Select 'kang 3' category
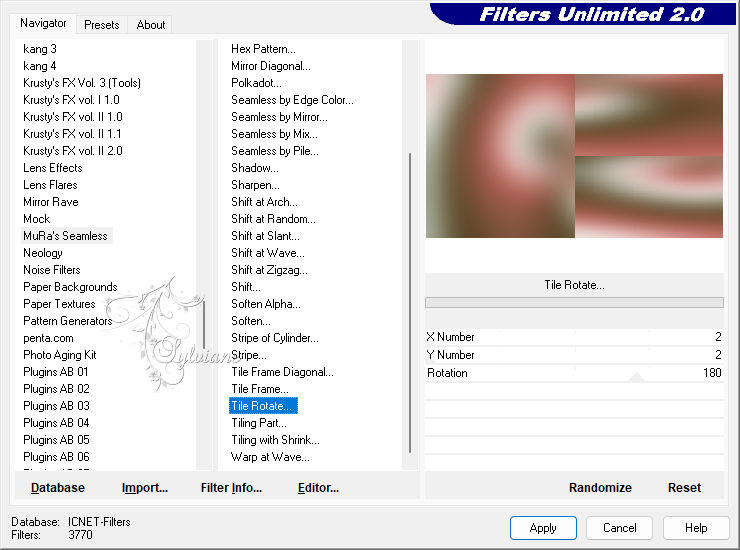This screenshot has width=740, height=550. 40,49
